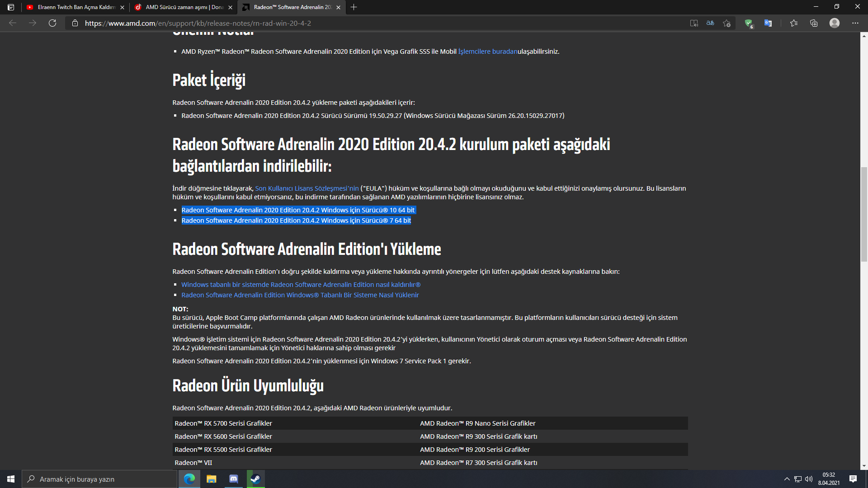Open Edge settings and more menu
The height and width of the screenshot is (488, 868).
[x=855, y=23]
